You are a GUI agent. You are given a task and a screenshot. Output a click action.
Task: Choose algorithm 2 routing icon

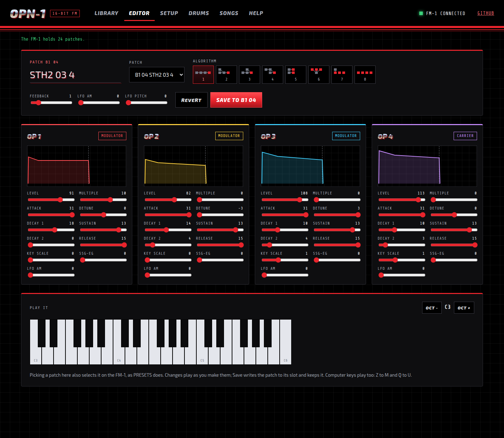[226, 75]
